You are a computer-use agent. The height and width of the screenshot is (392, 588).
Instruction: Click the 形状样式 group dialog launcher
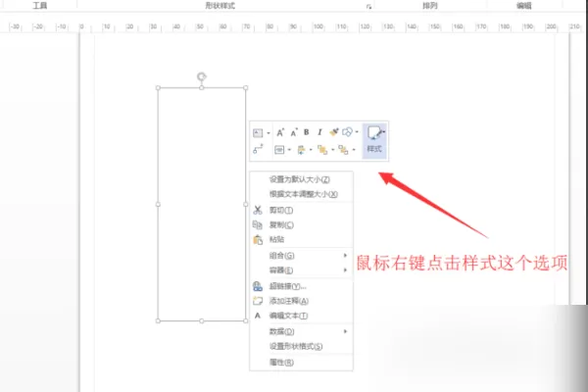369,7
